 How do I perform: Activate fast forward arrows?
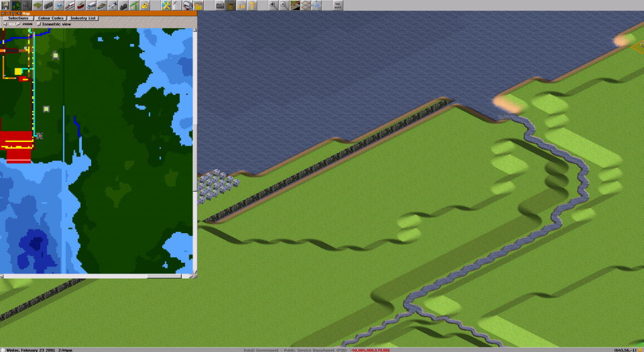(241, 5)
